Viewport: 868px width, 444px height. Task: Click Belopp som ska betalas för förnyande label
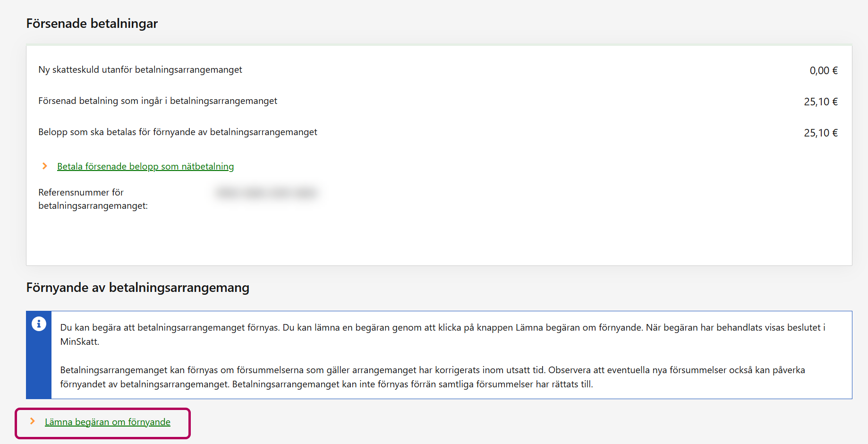[178, 132]
